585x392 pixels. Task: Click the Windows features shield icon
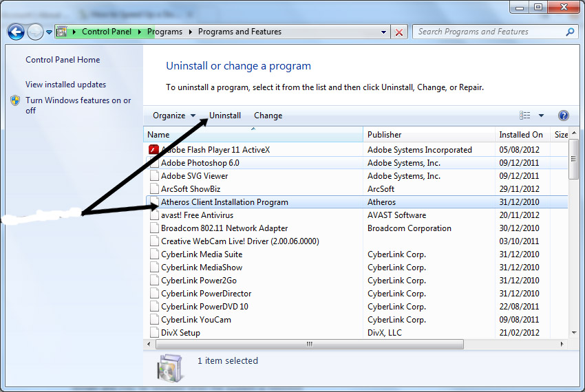click(x=15, y=100)
